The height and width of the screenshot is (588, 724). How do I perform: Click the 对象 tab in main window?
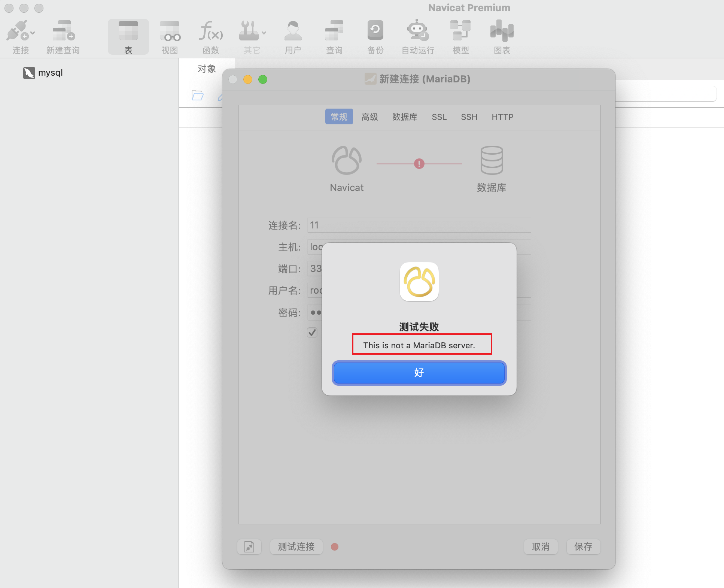click(207, 69)
